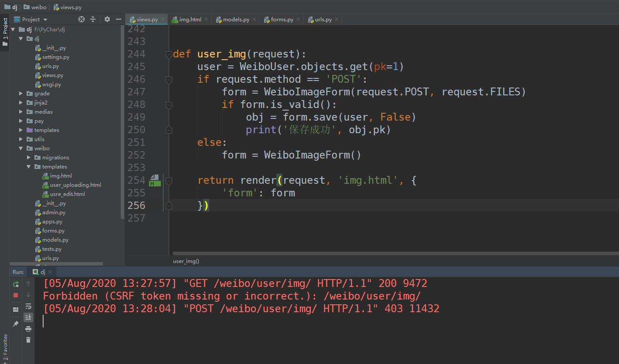The height and width of the screenshot is (364, 619).
Task: Select wsgi.py in the project tree
Action: pyautogui.click(x=51, y=84)
